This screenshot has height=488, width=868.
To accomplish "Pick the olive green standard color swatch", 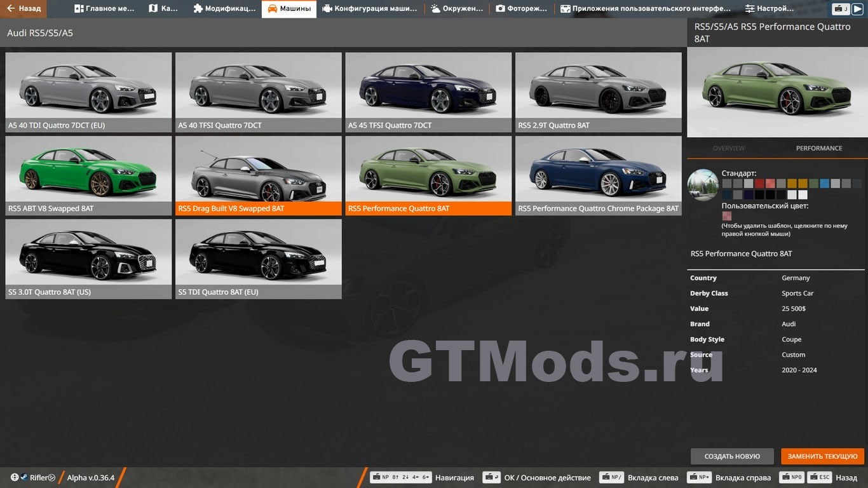I will (x=814, y=184).
